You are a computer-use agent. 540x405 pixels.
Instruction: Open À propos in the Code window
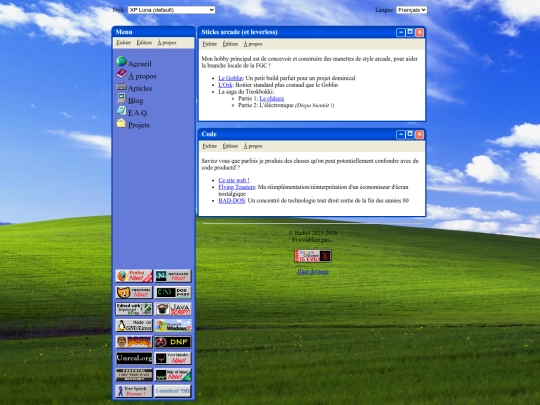[x=253, y=146]
